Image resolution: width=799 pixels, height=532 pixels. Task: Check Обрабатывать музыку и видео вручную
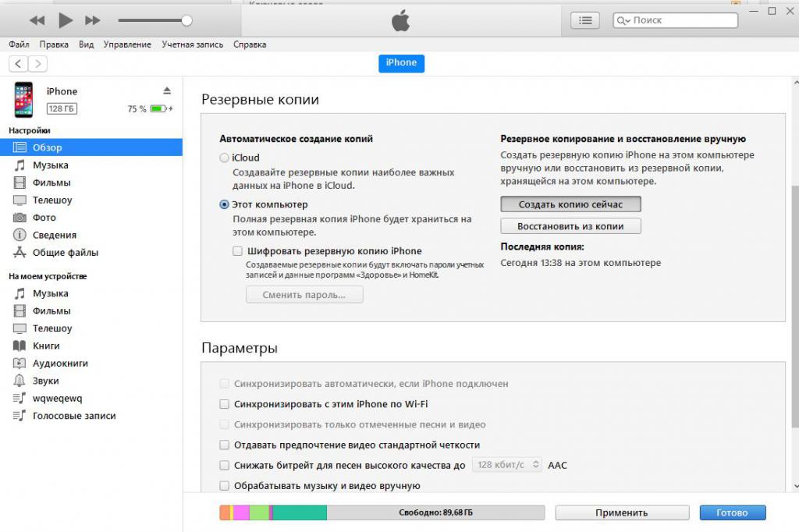pos(224,486)
